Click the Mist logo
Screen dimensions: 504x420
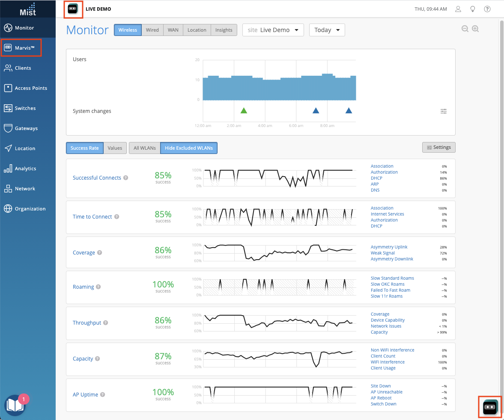click(28, 9)
